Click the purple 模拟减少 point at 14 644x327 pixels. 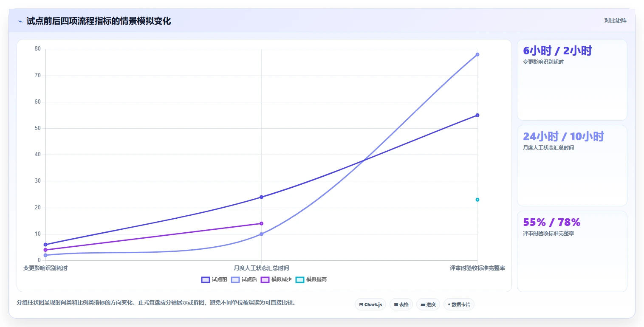tap(261, 223)
